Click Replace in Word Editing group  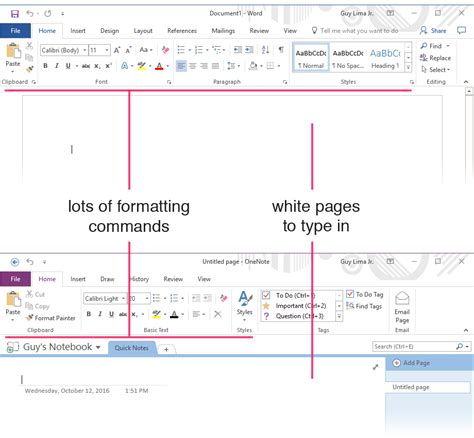click(435, 58)
